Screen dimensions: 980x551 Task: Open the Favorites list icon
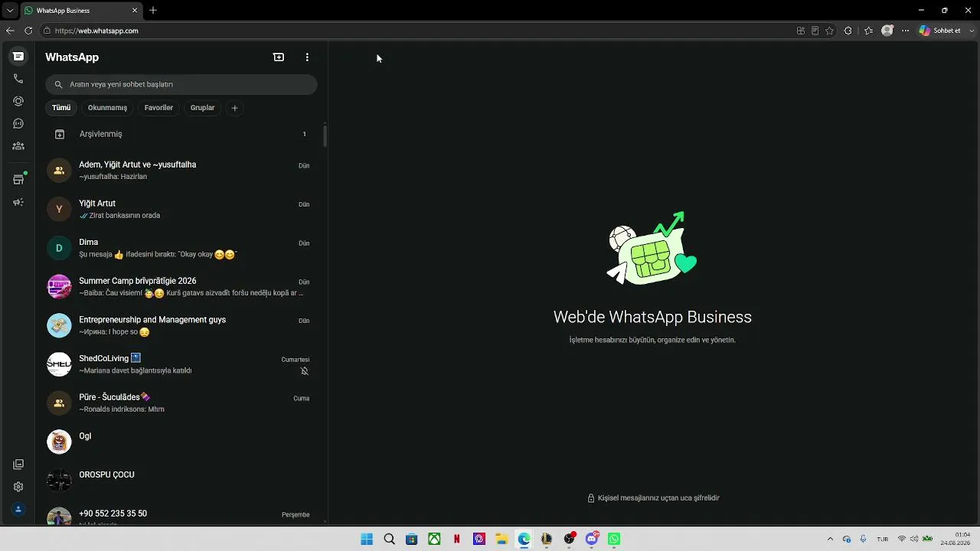[868, 31]
